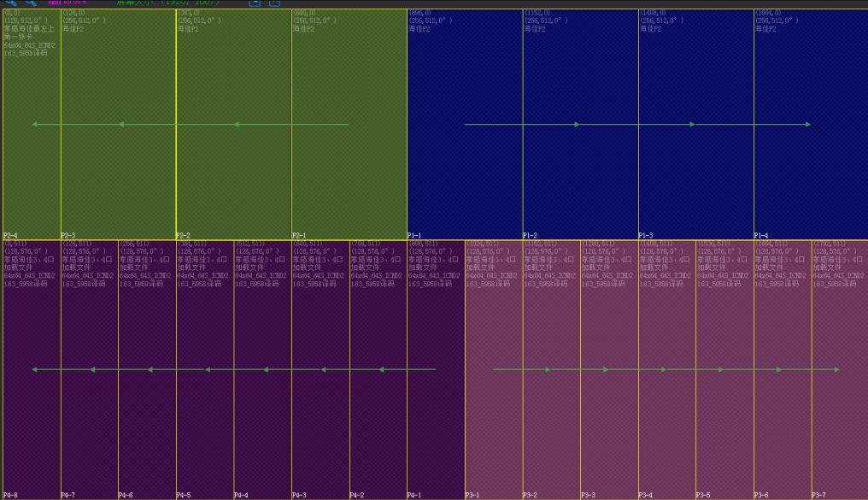
Task: Click the second magnifier zoom icon
Action: pyautogui.click(x=31, y=3)
